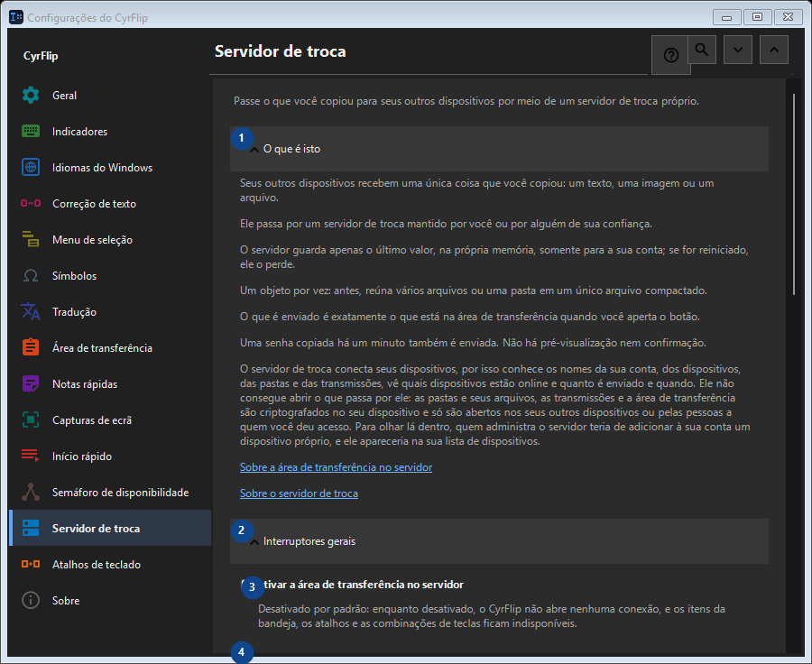Select Servidor de troca in the sidebar
This screenshot has width=812, height=664.
(x=110, y=529)
